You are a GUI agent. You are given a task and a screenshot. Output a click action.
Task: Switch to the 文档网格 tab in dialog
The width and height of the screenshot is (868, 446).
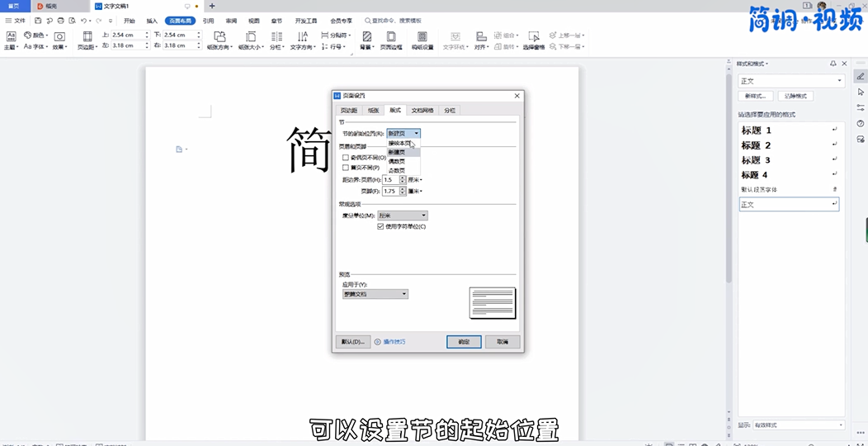(x=422, y=110)
